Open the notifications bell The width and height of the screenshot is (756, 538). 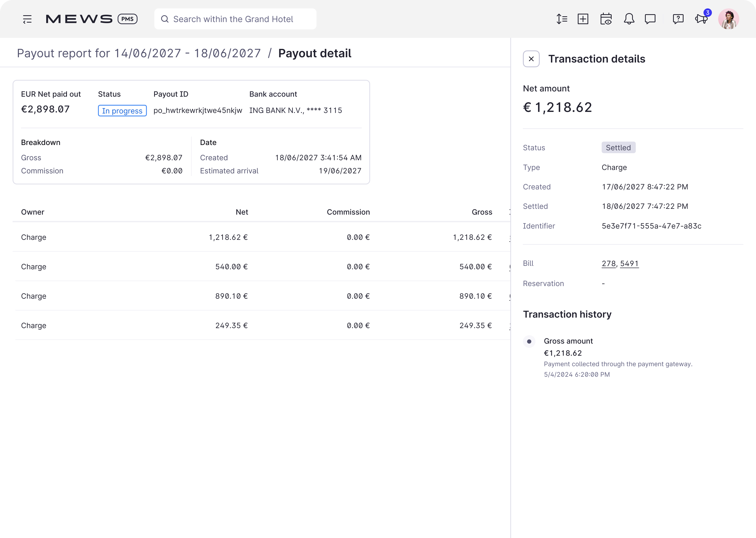pyautogui.click(x=629, y=19)
